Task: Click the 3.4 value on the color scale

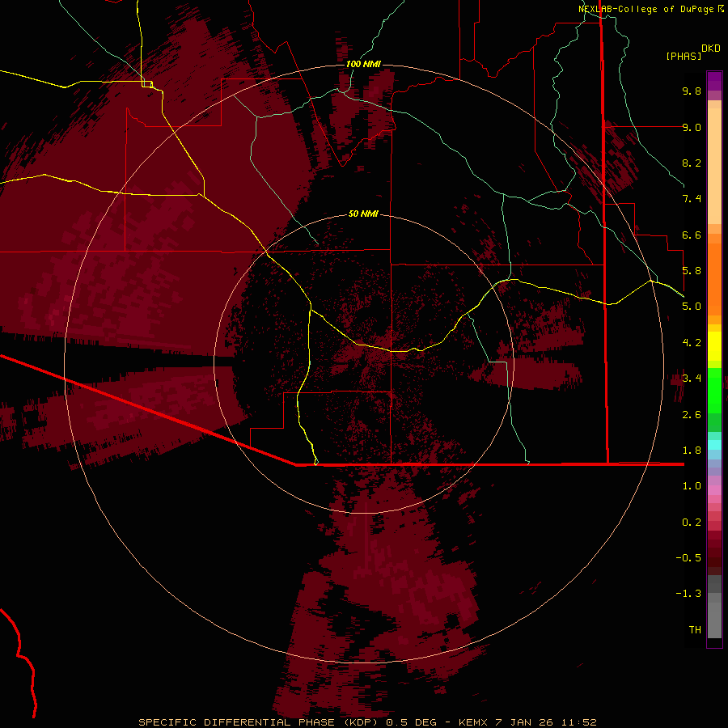Action: (x=692, y=379)
